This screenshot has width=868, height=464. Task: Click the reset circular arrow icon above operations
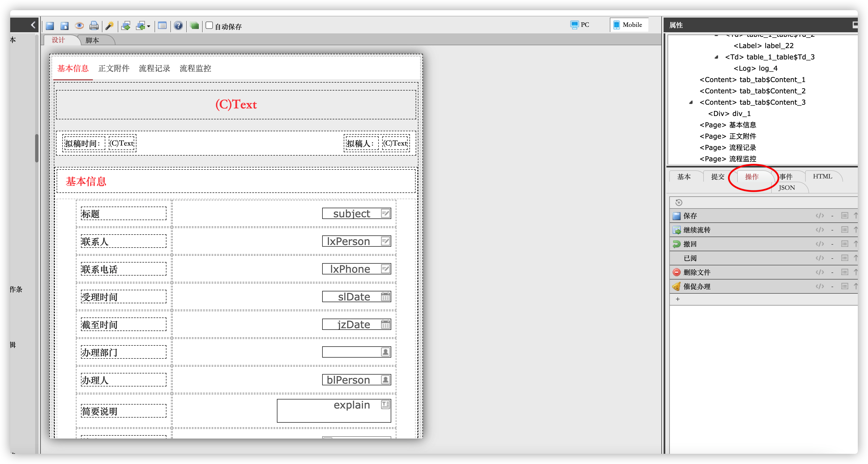tap(679, 202)
